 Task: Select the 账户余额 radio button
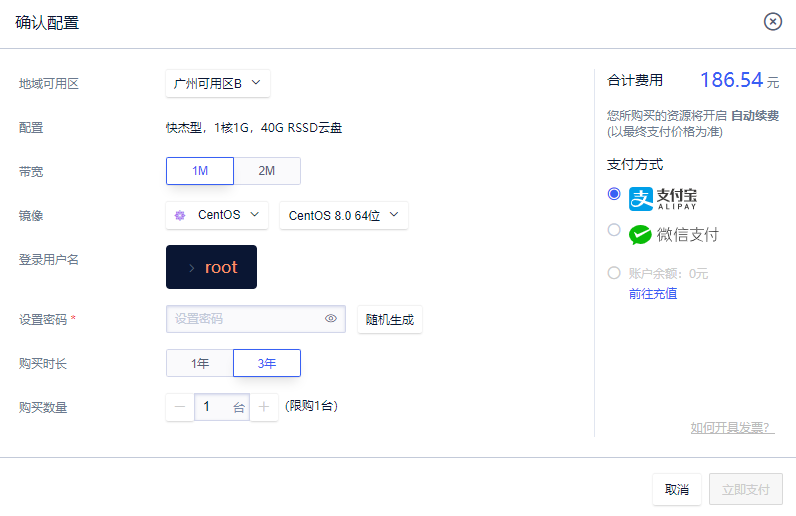(614, 273)
